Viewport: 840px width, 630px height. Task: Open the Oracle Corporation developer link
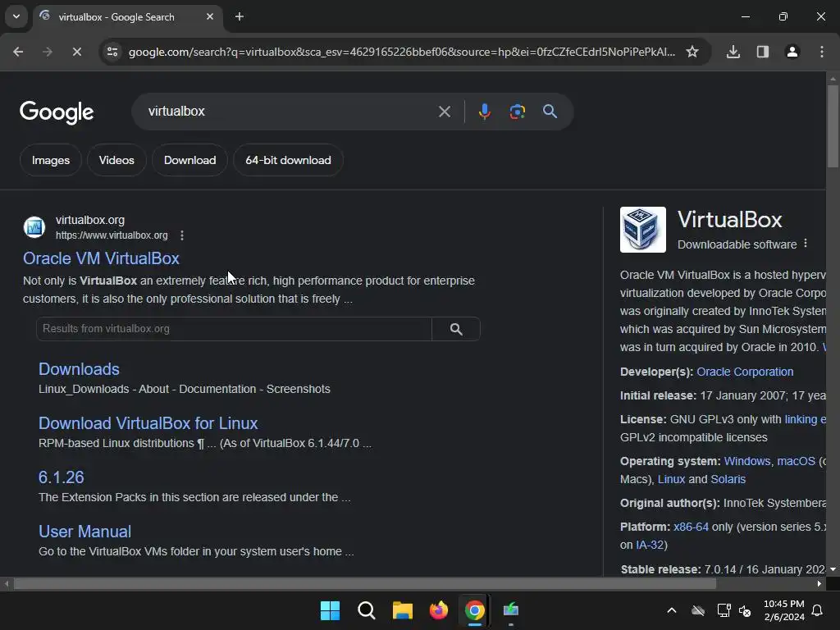click(x=745, y=372)
